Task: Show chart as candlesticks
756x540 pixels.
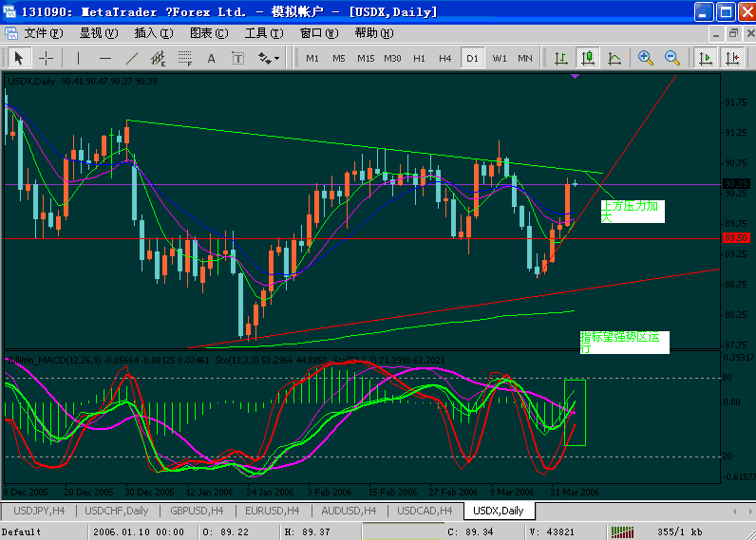Action: [587, 58]
